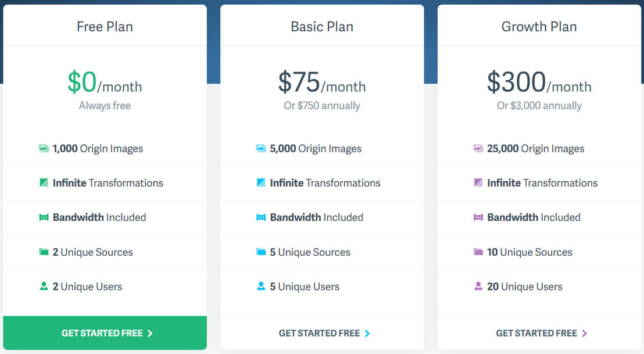Select the Growth Plan heading
This screenshot has width=644, height=354.
pos(539,26)
